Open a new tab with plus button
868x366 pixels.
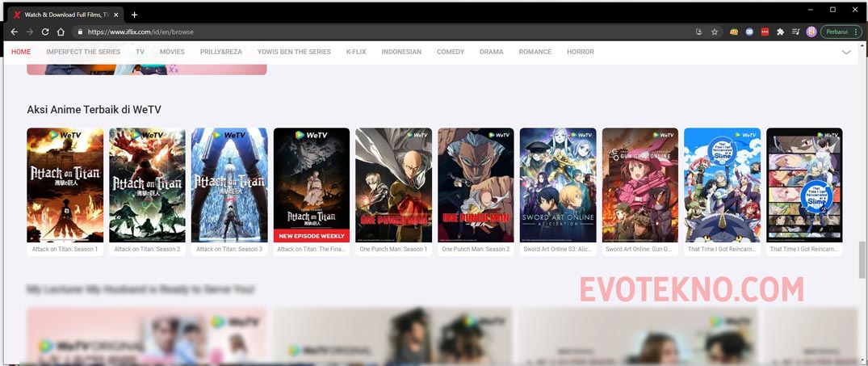pos(134,15)
